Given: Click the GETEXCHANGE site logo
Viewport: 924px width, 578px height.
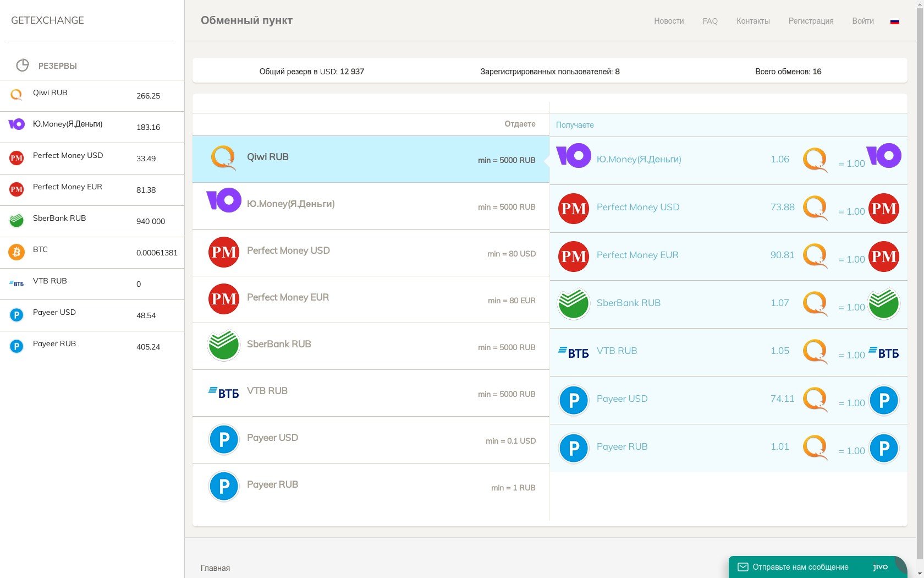Looking at the screenshot, I should 47,20.
